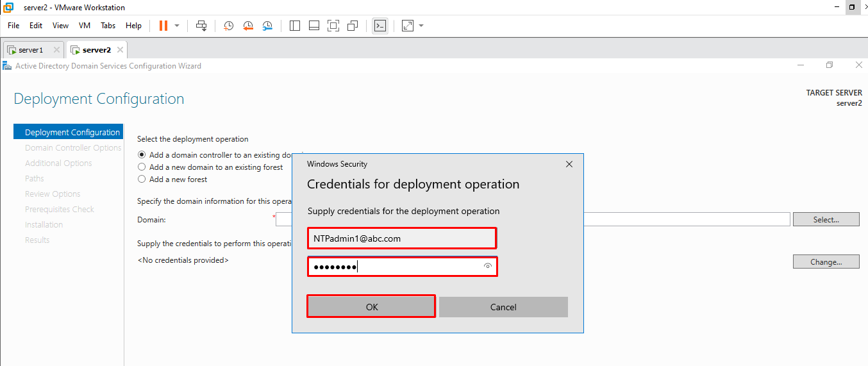
Task: Click the Installation step in the sidebar
Action: (44, 224)
